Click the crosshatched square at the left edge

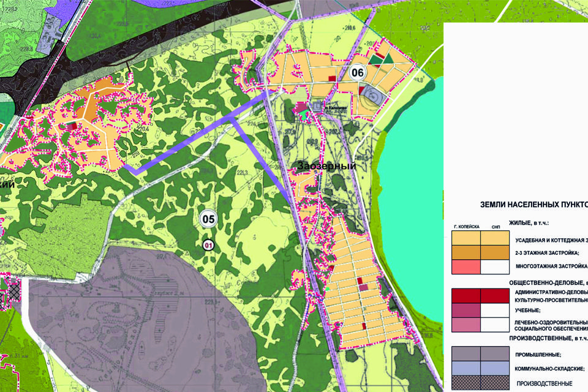click(x=11, y=293)
